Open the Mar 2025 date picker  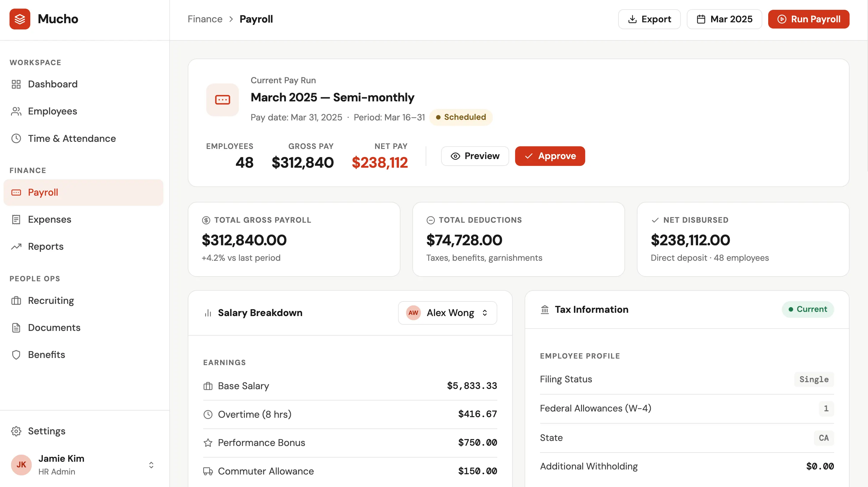click(x=724, y=19)
